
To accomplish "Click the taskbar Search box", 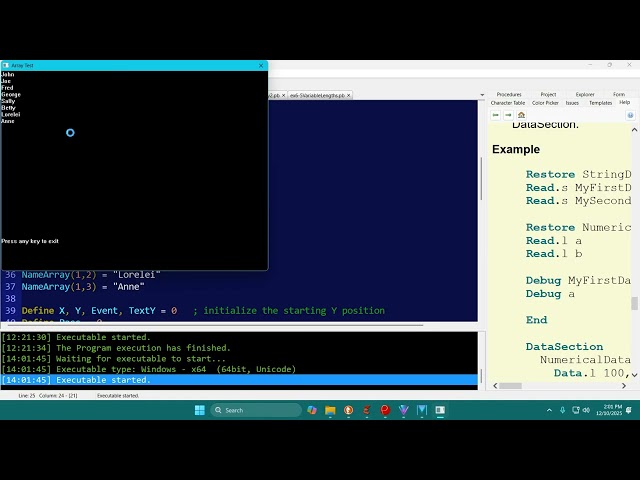I will pyautogui.click(x=256, y=410).
